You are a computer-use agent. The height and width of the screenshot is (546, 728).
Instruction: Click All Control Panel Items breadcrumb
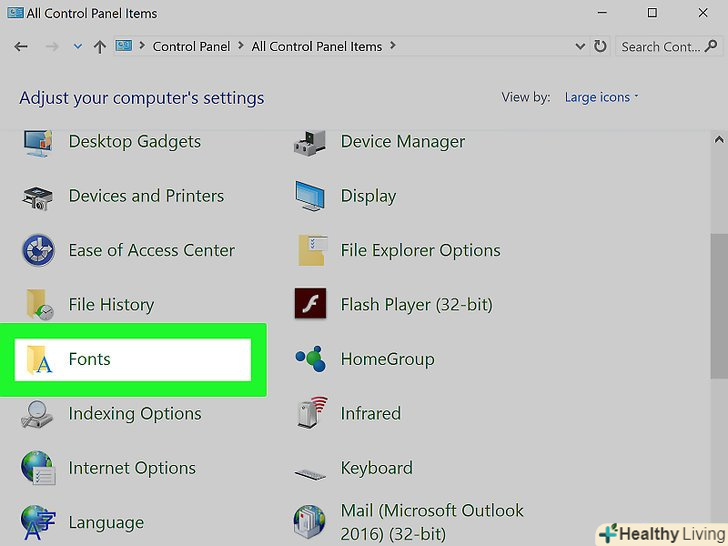pos(317,46)
